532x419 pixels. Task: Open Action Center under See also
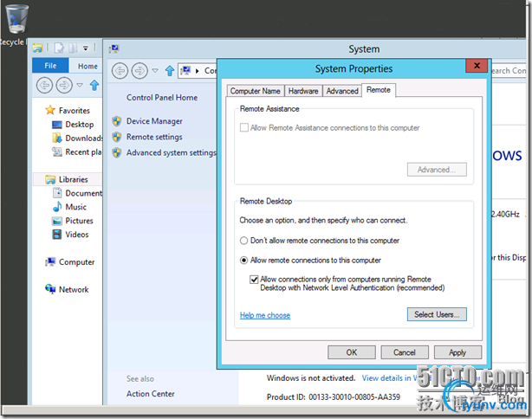click(x=150, y=394)
